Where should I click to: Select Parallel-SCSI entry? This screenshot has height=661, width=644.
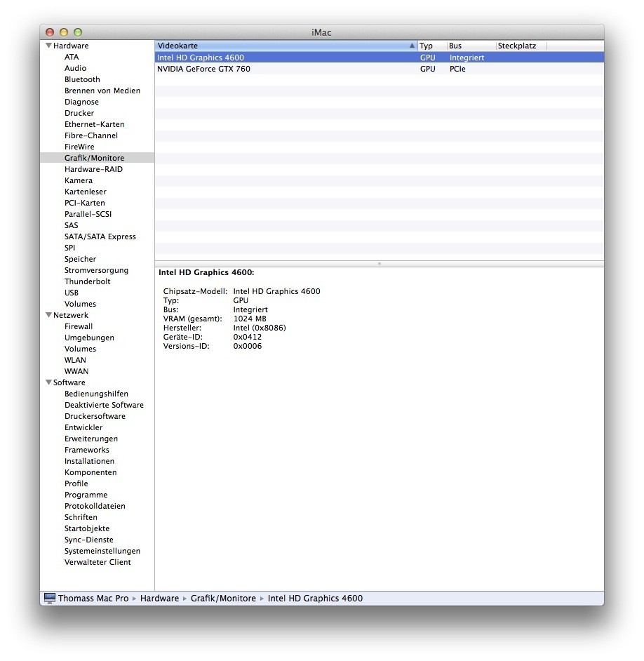[88, 214]
